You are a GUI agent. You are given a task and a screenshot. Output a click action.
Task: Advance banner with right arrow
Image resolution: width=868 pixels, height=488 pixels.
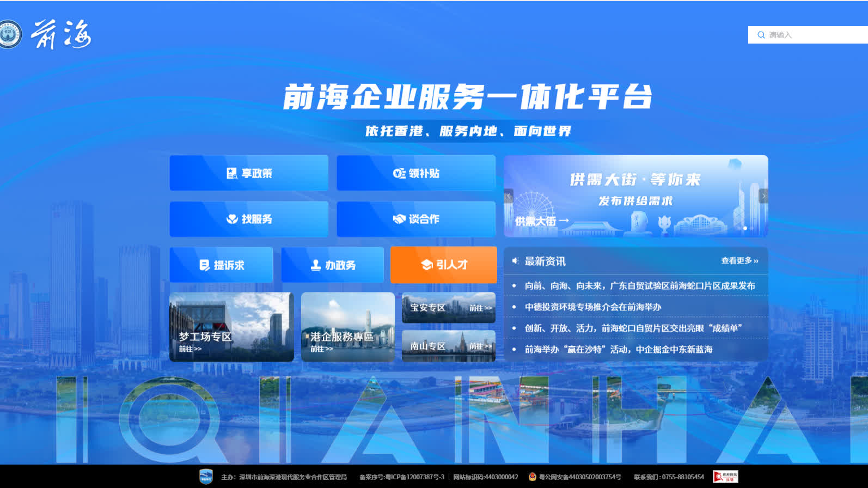(x=763, y=196)
